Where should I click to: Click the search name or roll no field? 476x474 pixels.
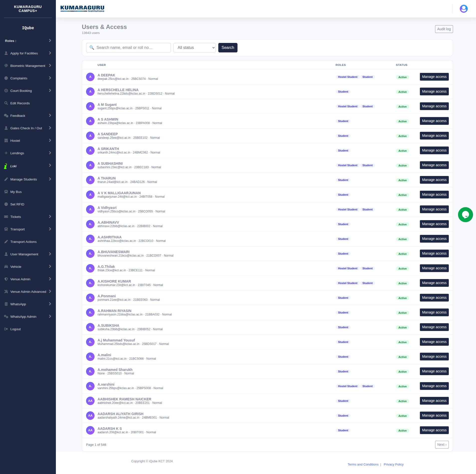[x=128, y=48]
